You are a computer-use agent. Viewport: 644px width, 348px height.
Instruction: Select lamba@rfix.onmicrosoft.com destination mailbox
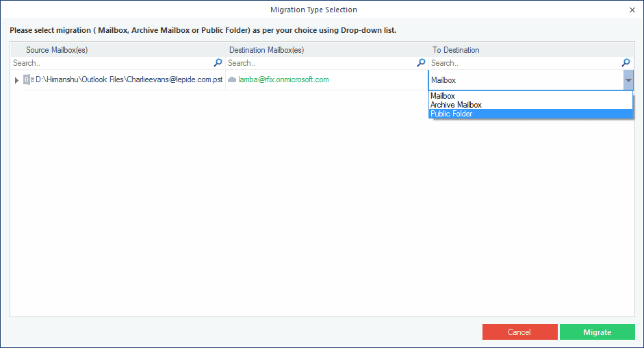click(x=283, y=79)
